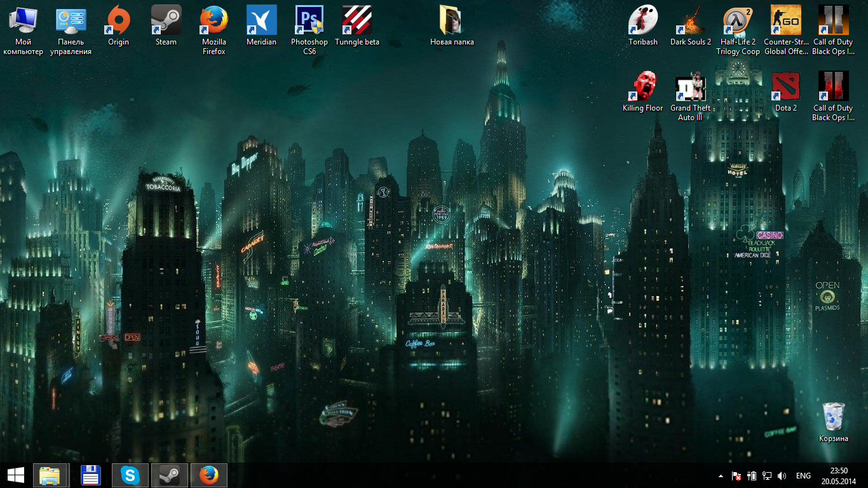Select the orange Call of Duty Black Ops icon
The height and width of the screenshot is (488, 868).
tap(833, 30)
